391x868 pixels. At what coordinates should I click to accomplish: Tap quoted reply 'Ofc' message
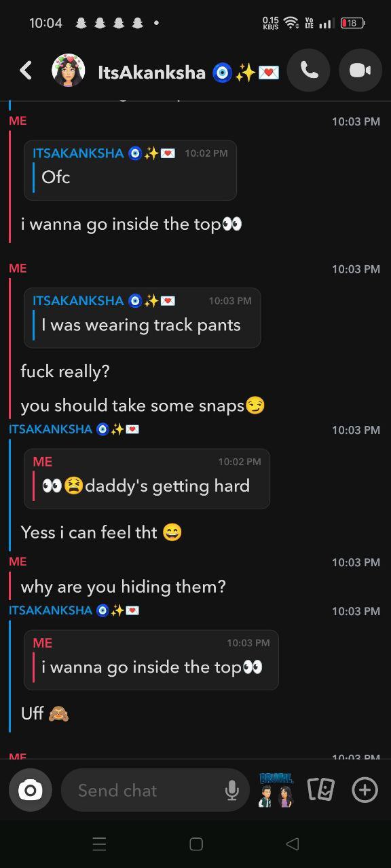130,170
